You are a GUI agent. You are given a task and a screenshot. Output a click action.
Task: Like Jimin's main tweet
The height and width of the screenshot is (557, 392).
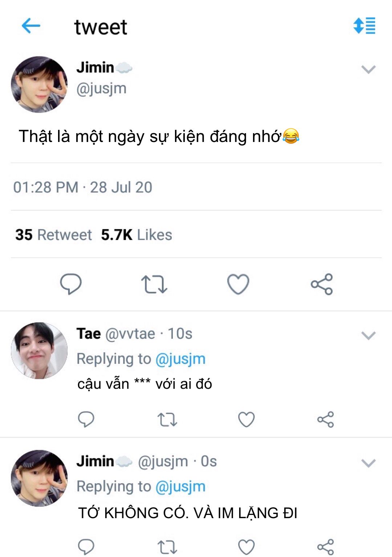click(238, 284)
